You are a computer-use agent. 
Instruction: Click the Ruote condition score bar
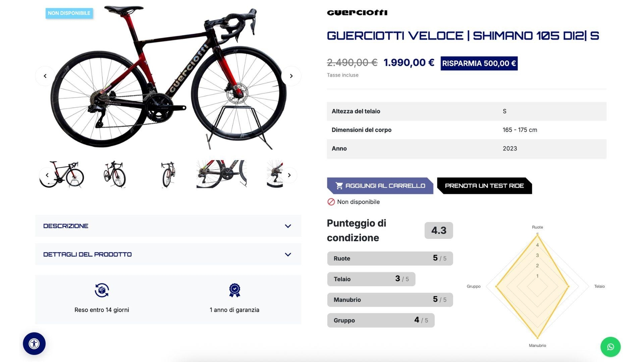tap(390, 258)
